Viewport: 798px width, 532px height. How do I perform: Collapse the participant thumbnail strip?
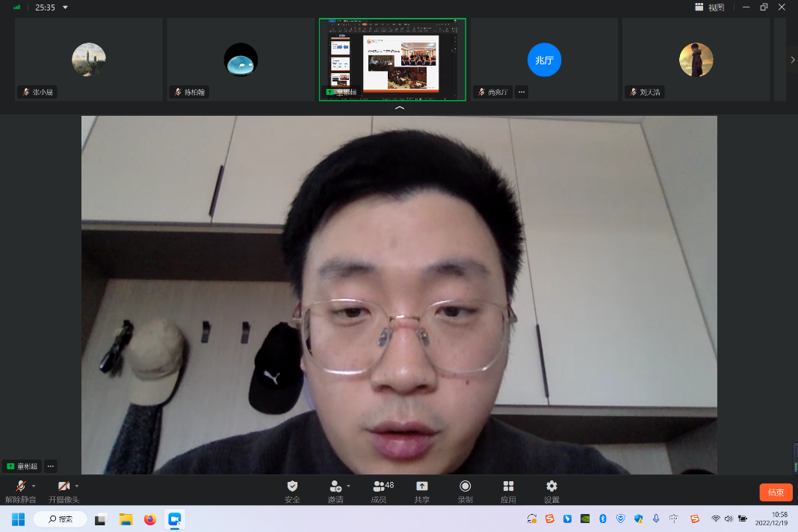click(400, 108)
